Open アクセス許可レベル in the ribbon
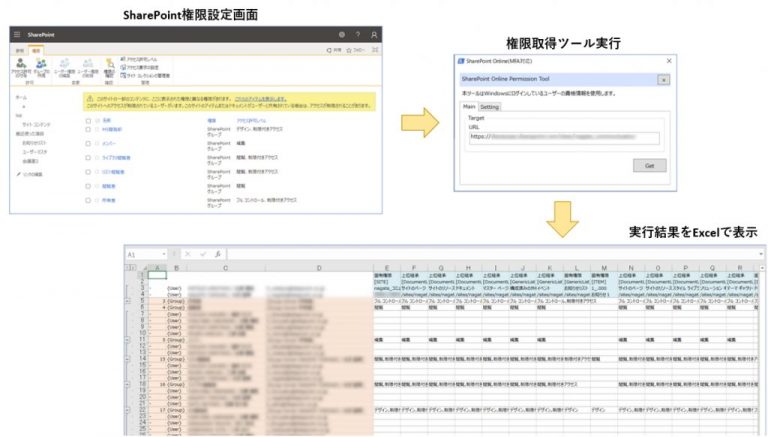 pyautogui.click(x=139, y=59)
